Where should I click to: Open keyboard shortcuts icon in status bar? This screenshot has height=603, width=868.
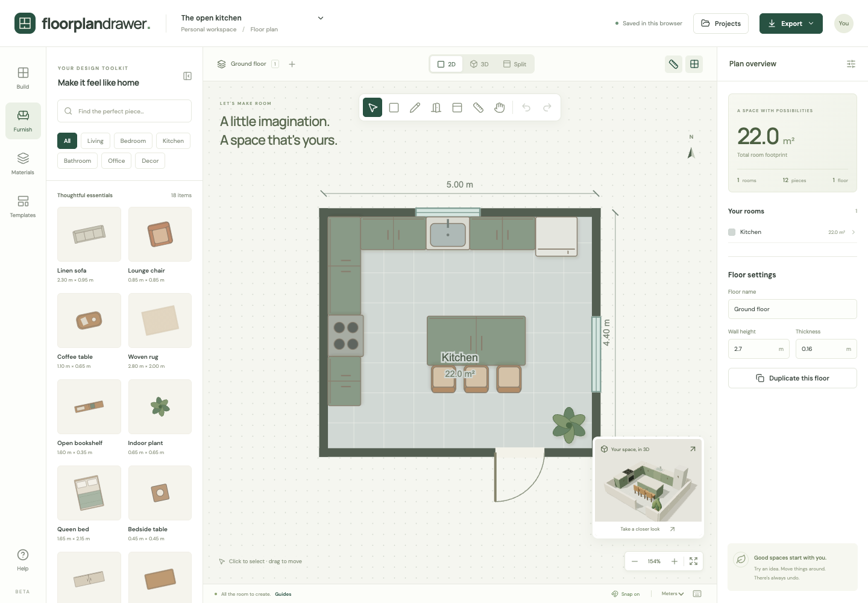click(697, 594)
